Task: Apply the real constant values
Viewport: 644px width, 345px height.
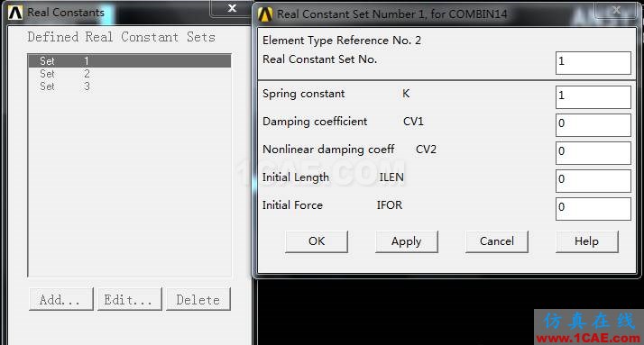Action: (406, 241)
